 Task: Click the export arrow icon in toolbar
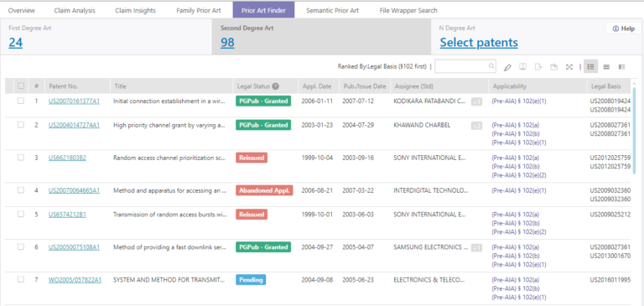pyautogui.click(x=538, y=67)
